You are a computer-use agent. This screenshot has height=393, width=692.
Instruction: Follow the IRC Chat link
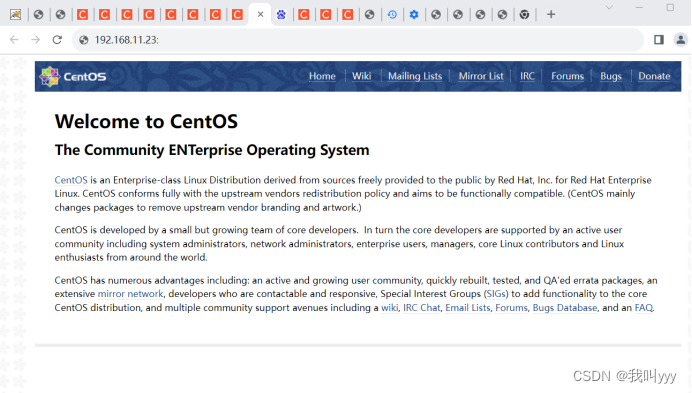421,308
